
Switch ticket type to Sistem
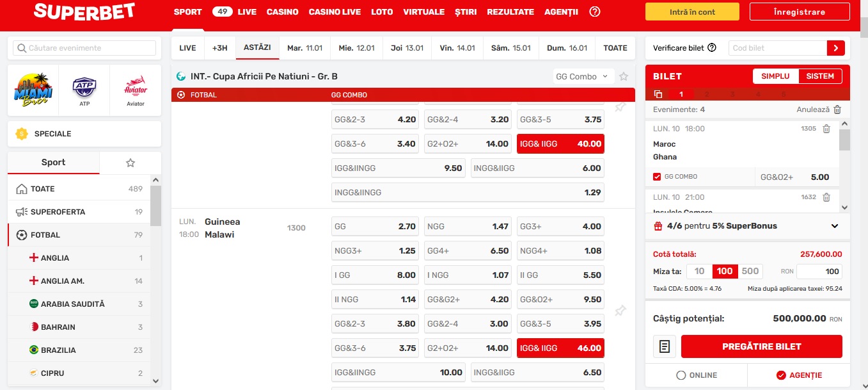(x=820, y=76)
